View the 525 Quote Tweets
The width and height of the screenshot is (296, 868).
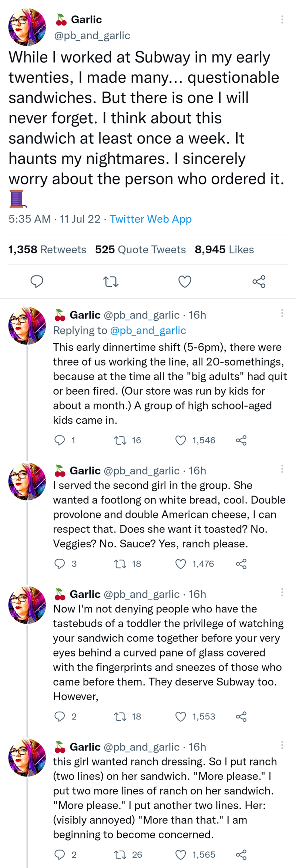(x=140, y=250)
